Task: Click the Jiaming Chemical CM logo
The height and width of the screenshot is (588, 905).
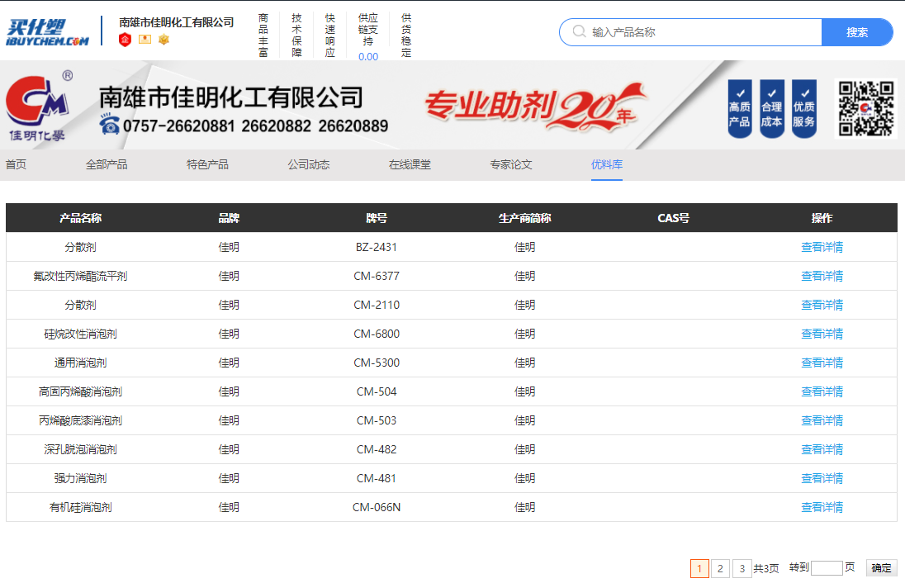Action: tap(39, 106)
